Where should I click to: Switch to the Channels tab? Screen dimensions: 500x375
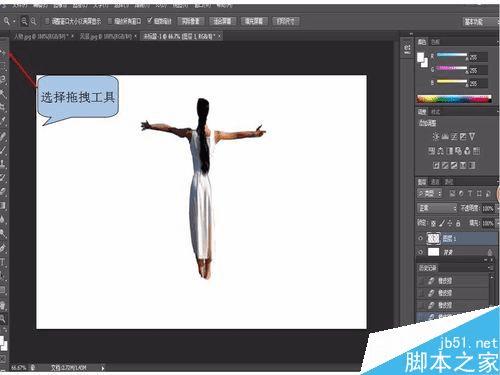pos(435,182)
